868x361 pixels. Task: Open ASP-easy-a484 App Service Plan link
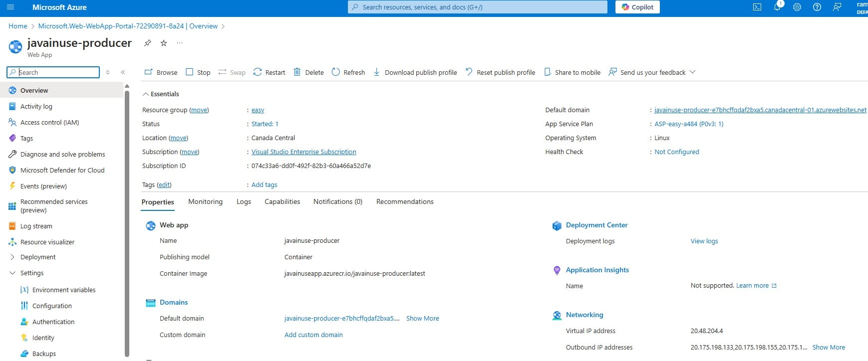689,124
